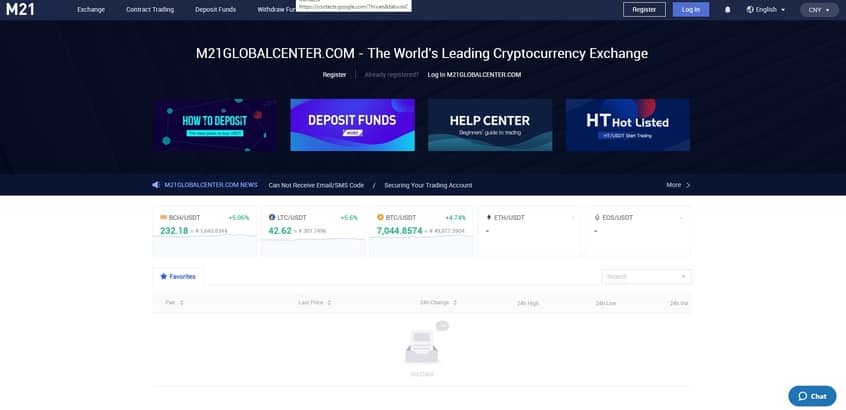Open the ETH/USDT ticker card
Viewport: 846px width, 410px height.
point(530,231)
